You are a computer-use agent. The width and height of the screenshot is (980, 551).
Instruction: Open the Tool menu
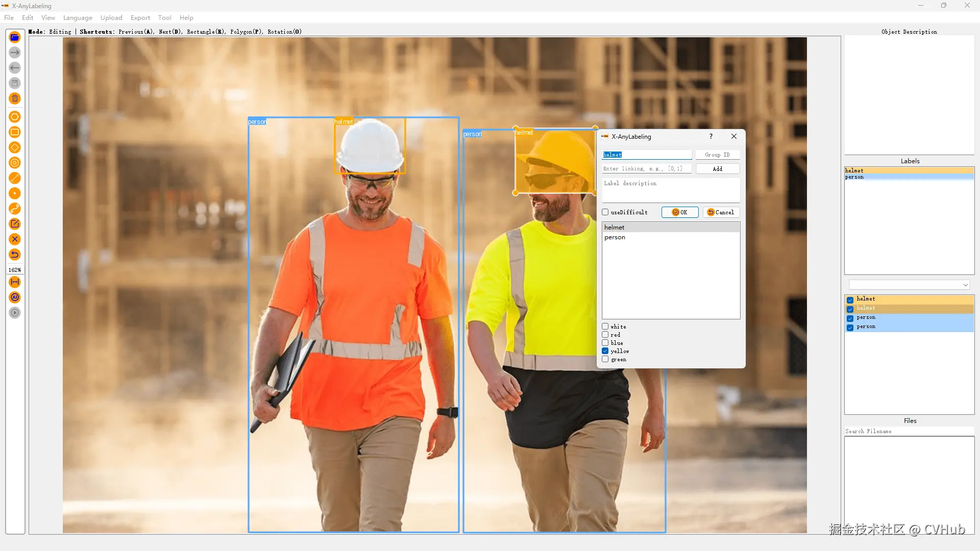164,18
